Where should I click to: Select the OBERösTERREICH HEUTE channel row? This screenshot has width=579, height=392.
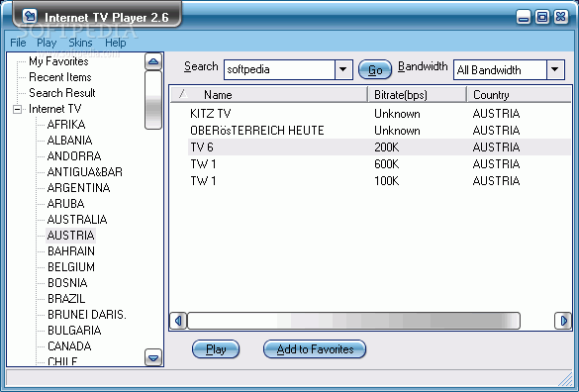point(370,131)
